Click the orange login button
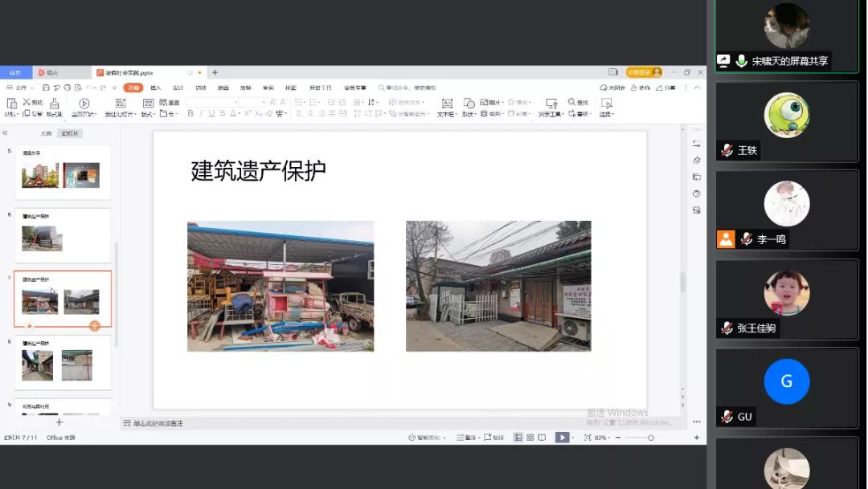This screenshot has height=489, width=868. (644, 72)
